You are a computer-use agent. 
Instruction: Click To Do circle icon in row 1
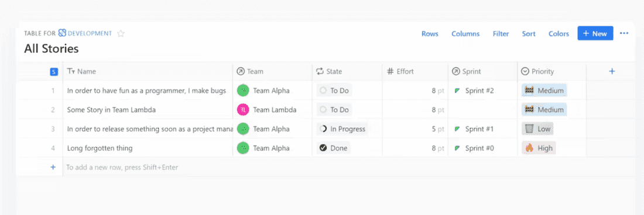click(x=323, y=91)
